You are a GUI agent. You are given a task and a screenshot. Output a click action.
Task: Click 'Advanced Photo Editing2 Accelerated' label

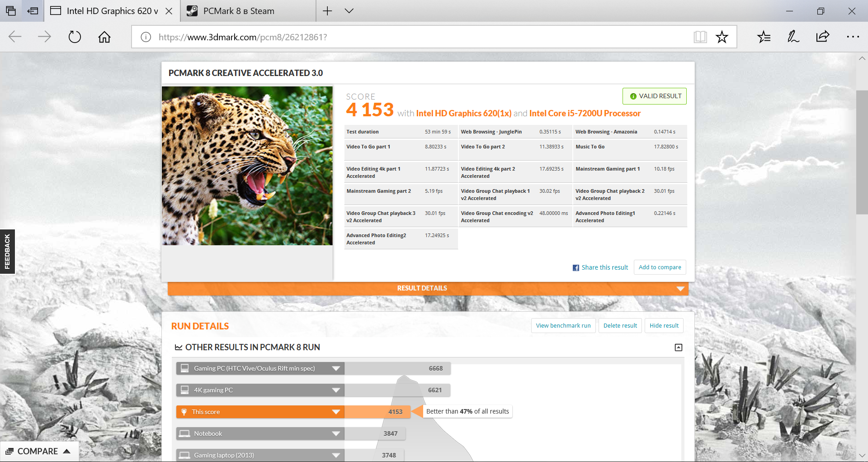click(376, 239)
